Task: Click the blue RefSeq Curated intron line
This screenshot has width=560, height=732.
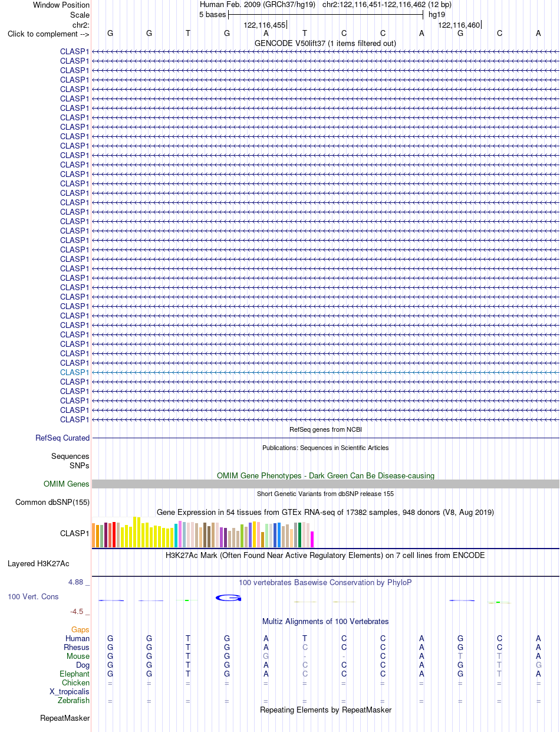Action: 325,438
